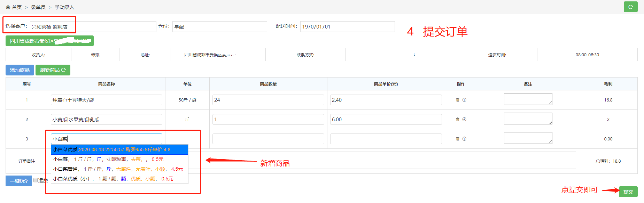The width and height of the screenshot is (644, 203).
Task: Click the plus icon in row 1
Action: [x=464, y=100]
